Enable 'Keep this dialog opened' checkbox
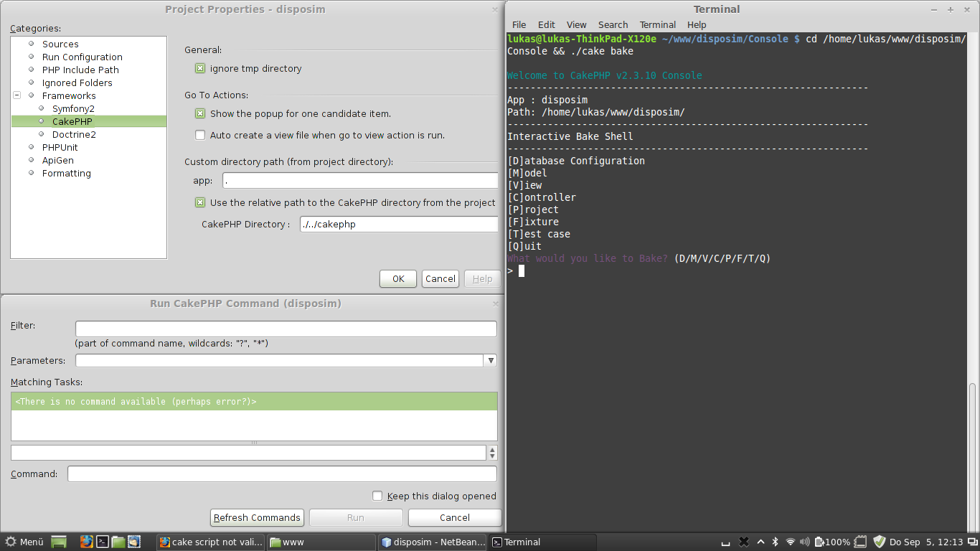This screenshot has width=980, height=551. point(377,496)
